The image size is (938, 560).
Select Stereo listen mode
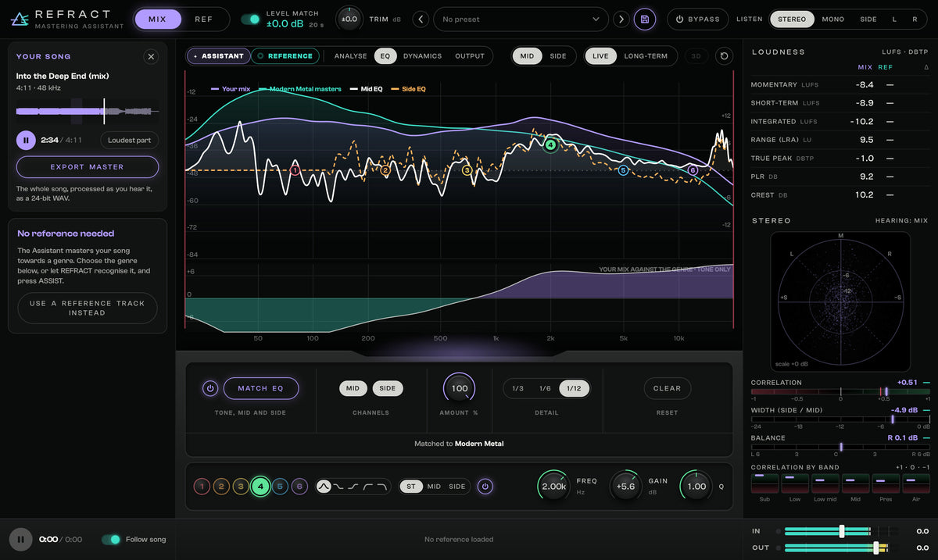click(x=792, y=19)
